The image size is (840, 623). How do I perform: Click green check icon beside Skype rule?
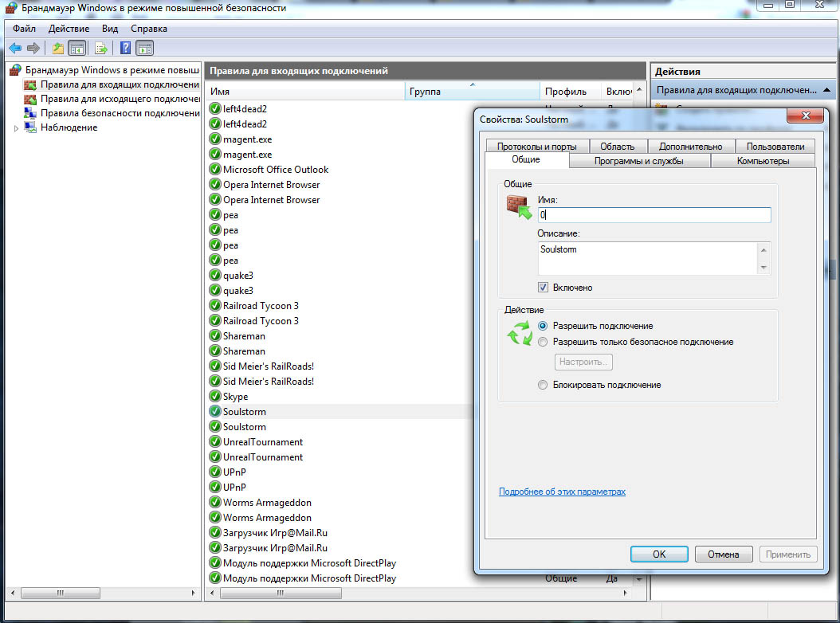pos(214,397)
